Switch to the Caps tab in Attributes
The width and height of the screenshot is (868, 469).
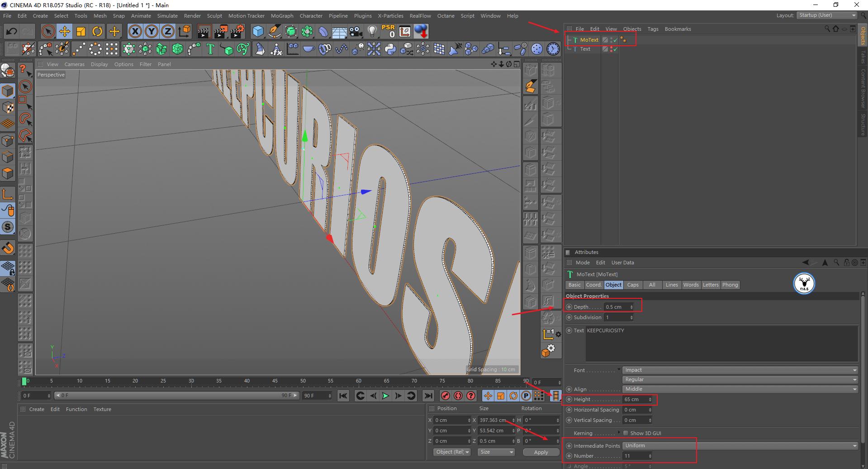pyautogui.click(x=633, y=285)
